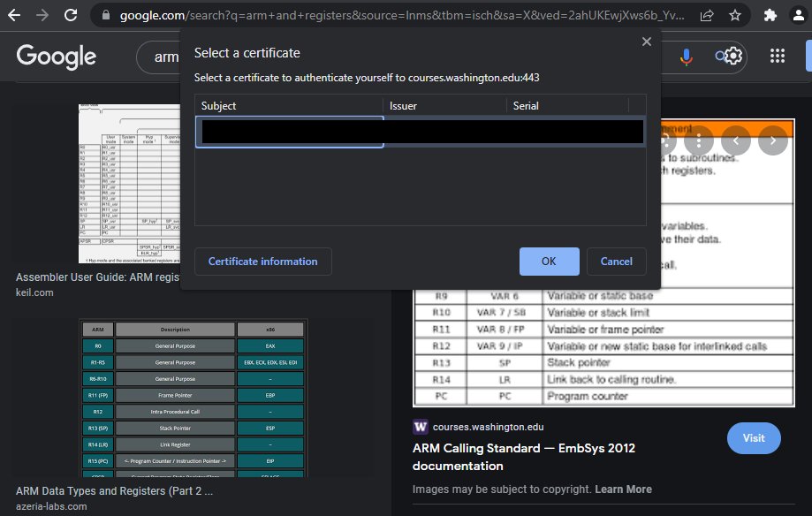The width and height of the screenshot is (812, 516).
Task: Click the Visit button
Action: click(x=754, y=438)
